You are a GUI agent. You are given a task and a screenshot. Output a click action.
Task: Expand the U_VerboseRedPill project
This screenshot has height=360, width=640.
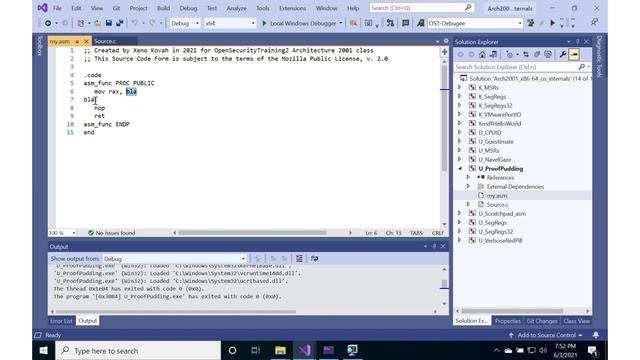(460, 240)
